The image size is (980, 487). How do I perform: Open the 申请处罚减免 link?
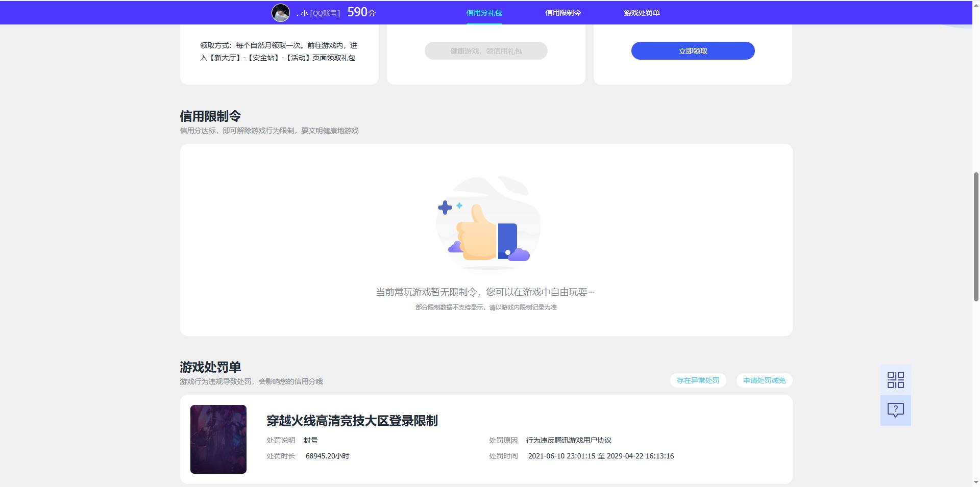764,380
